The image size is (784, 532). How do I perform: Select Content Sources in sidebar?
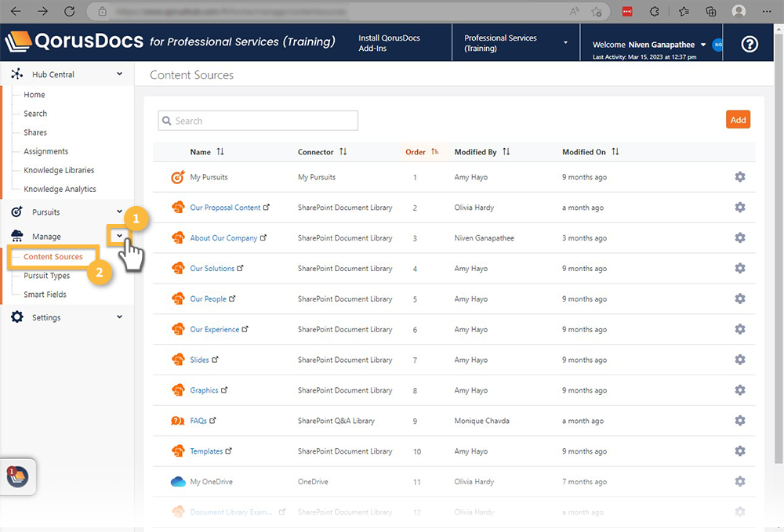point(53,257)
